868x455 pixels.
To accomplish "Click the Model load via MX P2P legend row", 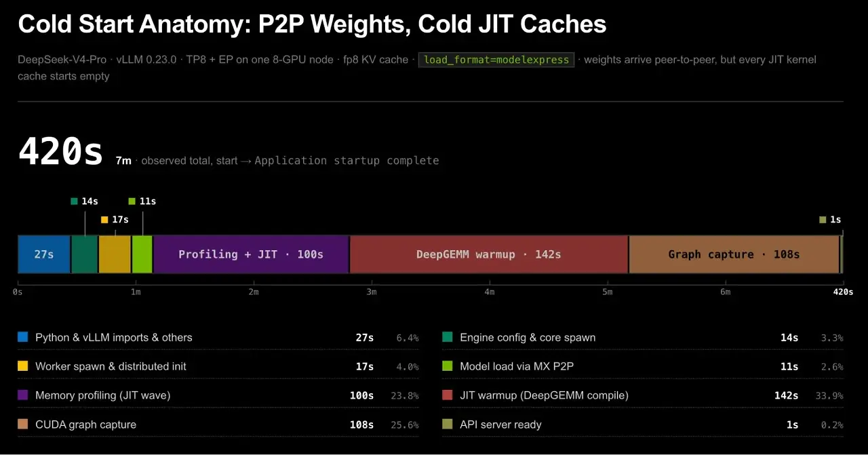I will coord(643,366).
